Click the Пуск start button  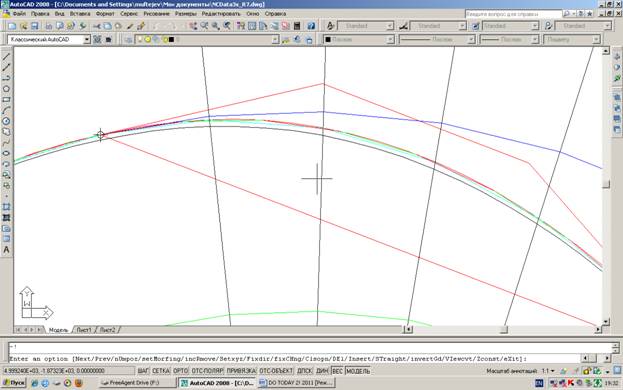click(x=14, y=383)
